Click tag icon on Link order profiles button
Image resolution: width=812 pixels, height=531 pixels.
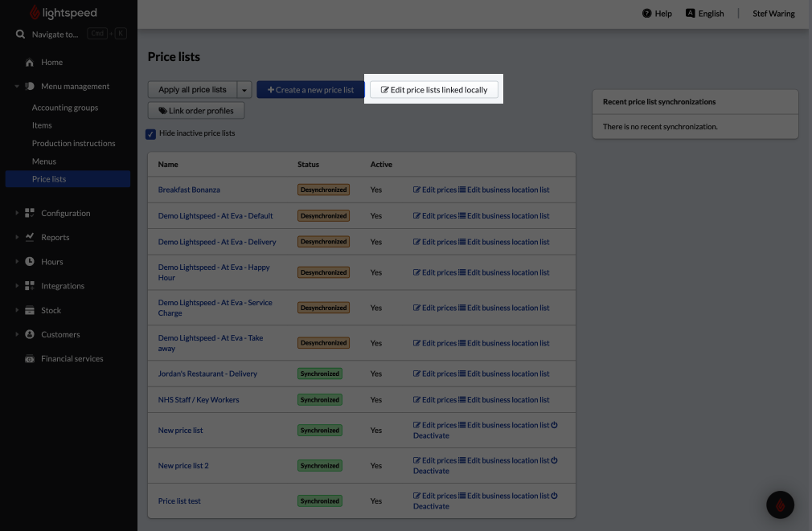tap(162, 111)
